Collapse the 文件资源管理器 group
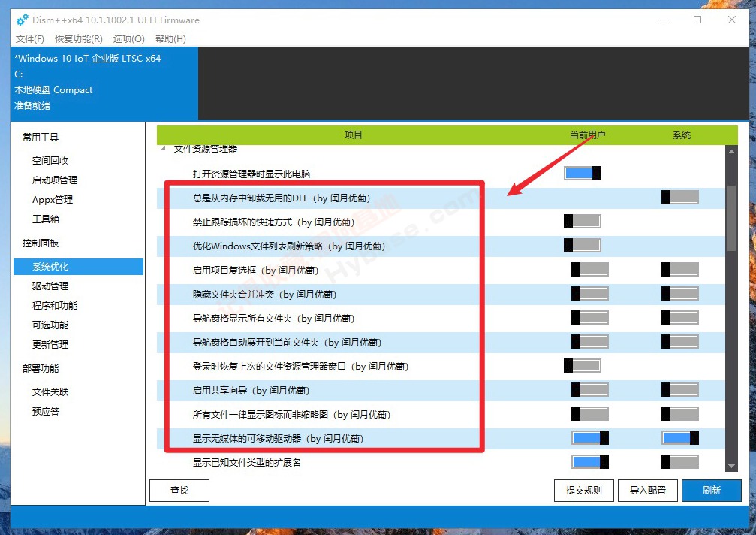 coord(163,149)
